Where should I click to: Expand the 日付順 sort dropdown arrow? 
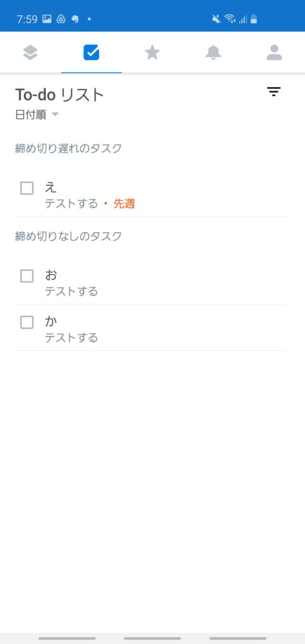(x=55, y=115)
